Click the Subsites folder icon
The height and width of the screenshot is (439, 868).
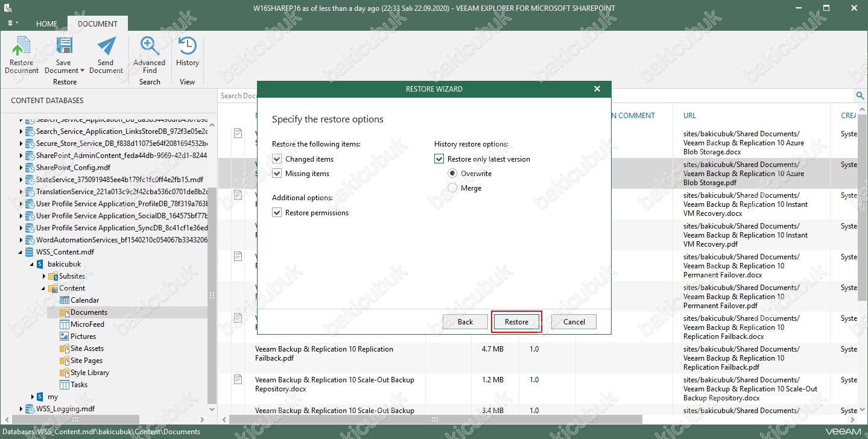[x=53, y=276]
